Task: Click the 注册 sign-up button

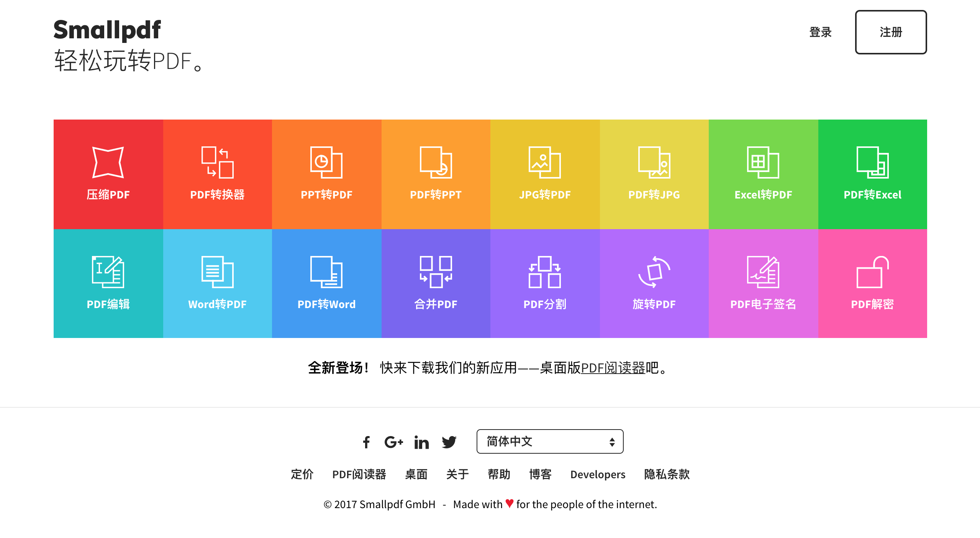Action: (891, 32)
